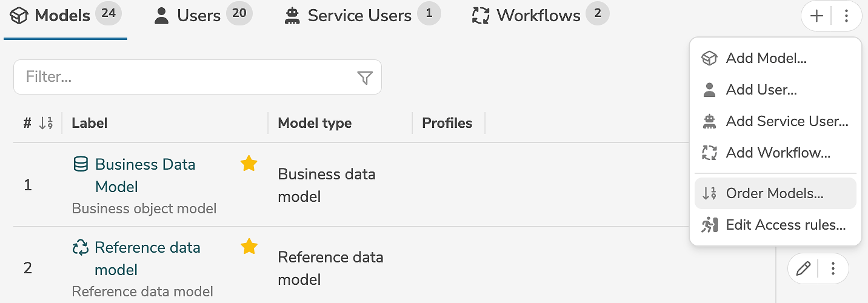This screenshot has height=303, width=868.
Task: Toggle the number column sort icon
Action: [x=46, y=124]
